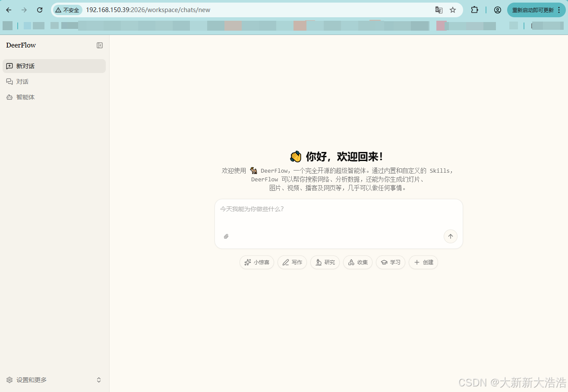Choose the 写作 suggestion chip
The width and height of the screenshot is (568, 392).
[292, 262]
